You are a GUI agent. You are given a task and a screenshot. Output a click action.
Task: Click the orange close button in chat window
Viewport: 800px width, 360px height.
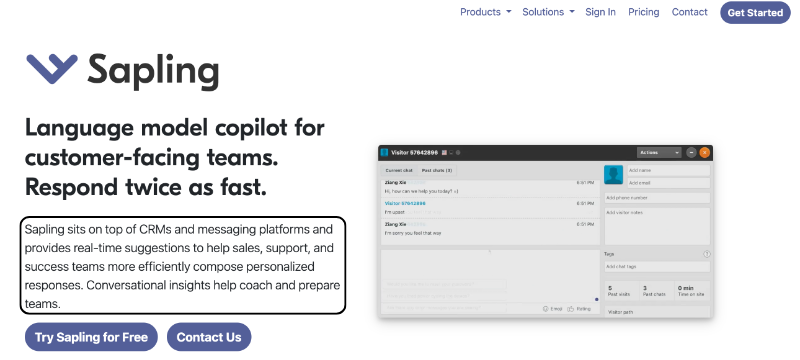pos(705,152)
